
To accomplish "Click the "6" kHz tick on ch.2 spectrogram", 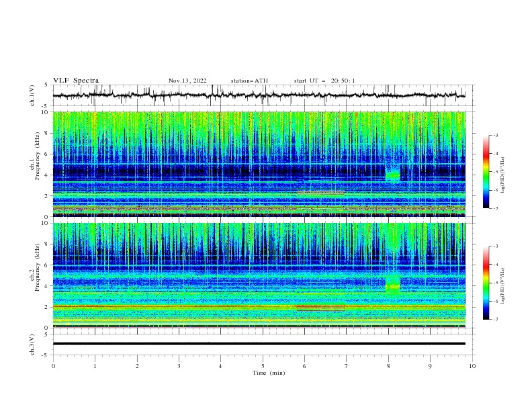I will pos(47,265).
